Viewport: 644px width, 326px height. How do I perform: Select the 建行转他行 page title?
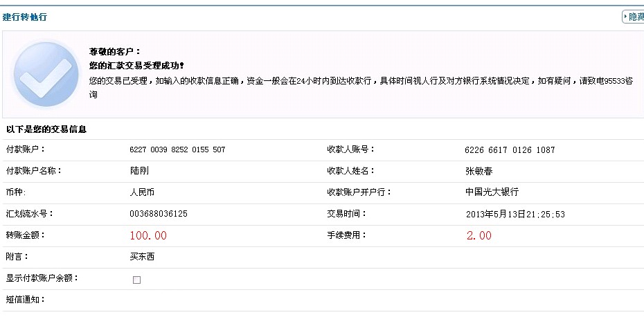point(25,17)
